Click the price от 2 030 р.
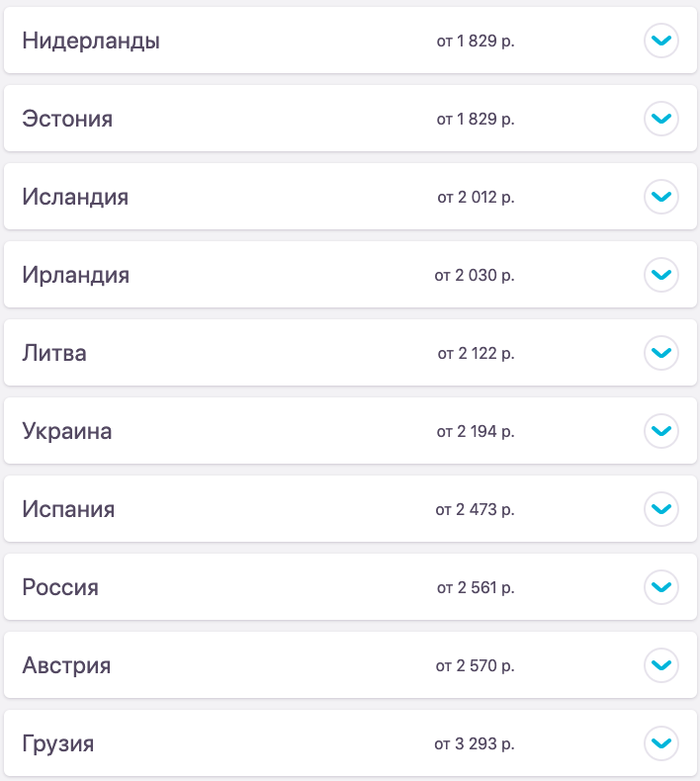The height and width of the screenshot is (781, 700). [475, 275]
